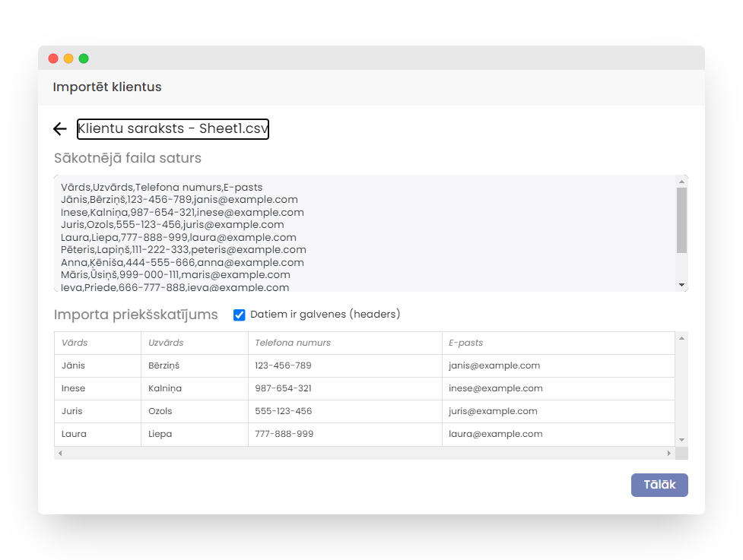The width and height of the screenshot is (743, 560).
Task: Click scroll down arrow in preview table
Action: click(681, 440)
